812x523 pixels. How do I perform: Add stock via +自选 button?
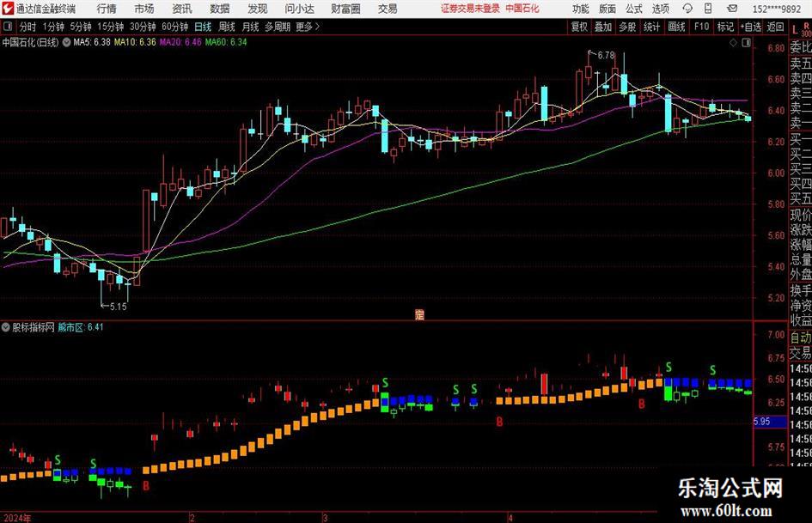pos(751,27)
